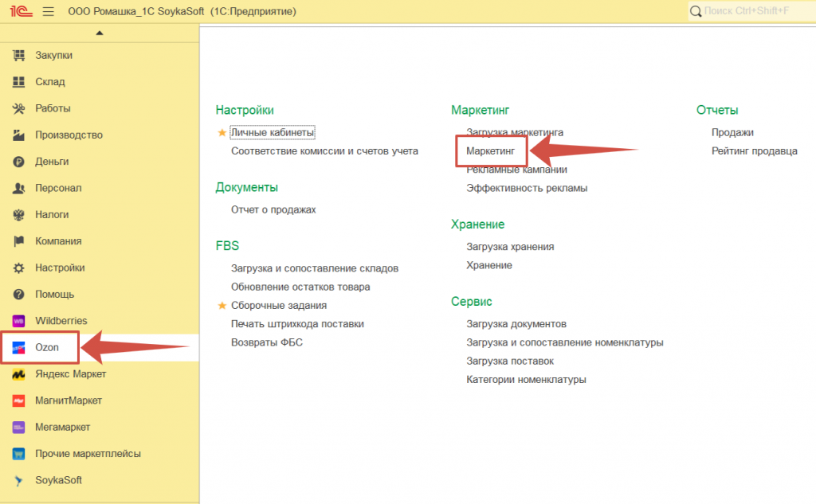This screenshot has height=504, width=816.
Task: Toggle favorite star for Сборочные задания
Action: coord(222,305)
